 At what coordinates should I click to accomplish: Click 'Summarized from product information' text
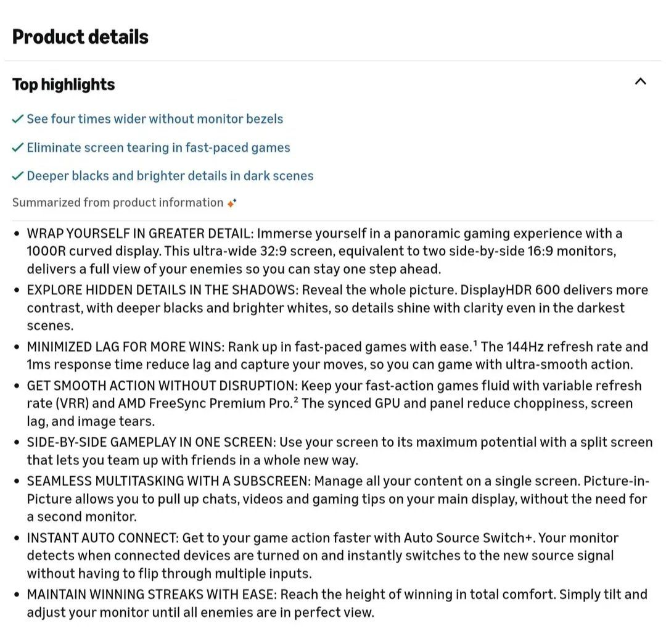pos(118,203)
